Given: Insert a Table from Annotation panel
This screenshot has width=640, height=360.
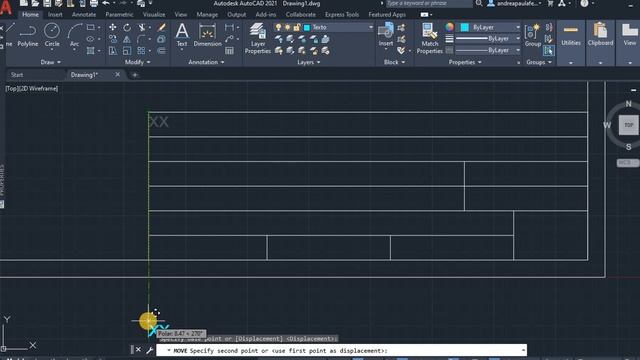Looking at the screenshot, I should pos(229,51).
